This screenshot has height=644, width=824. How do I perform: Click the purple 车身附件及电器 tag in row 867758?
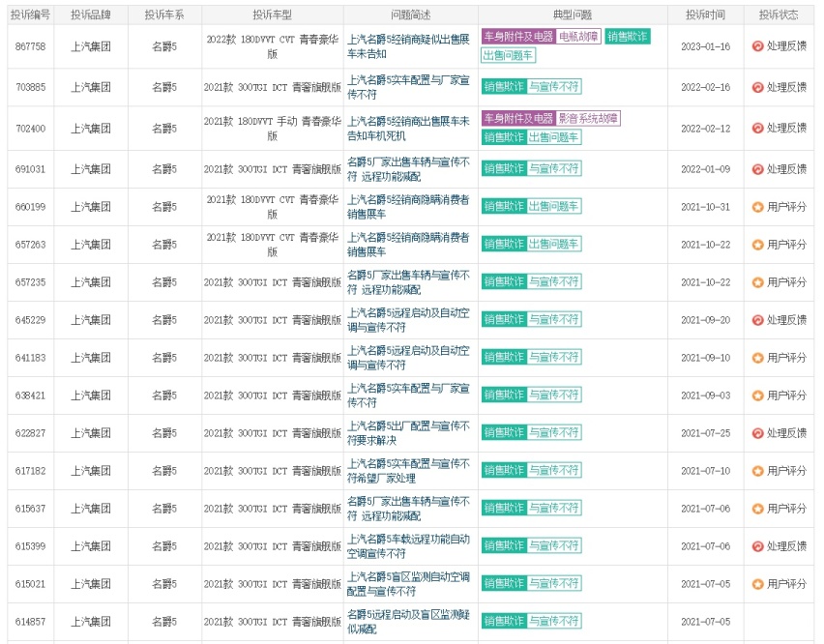click(518, 36)
